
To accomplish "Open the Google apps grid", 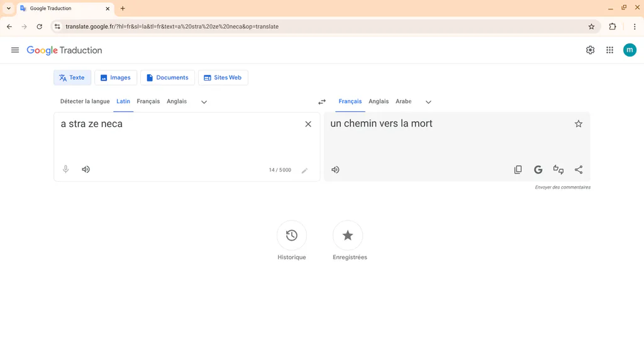I will point(609,50).
